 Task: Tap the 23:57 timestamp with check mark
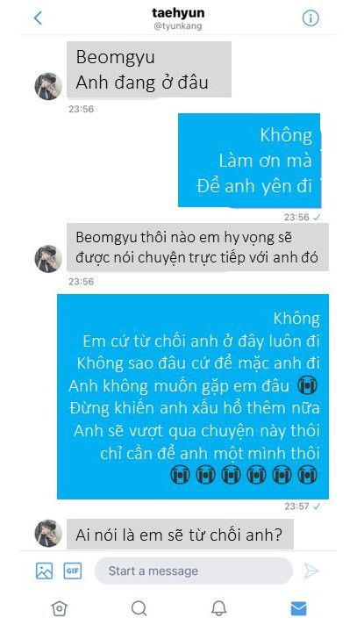click(303, 506)
